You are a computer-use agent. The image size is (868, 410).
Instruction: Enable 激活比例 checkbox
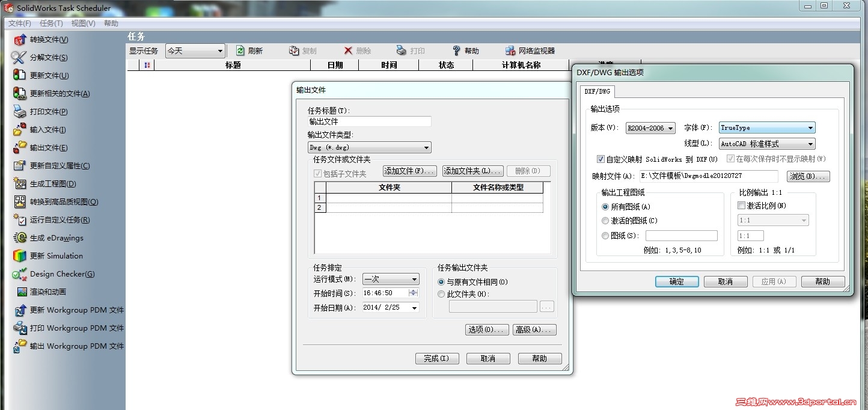tap(741, 206)
